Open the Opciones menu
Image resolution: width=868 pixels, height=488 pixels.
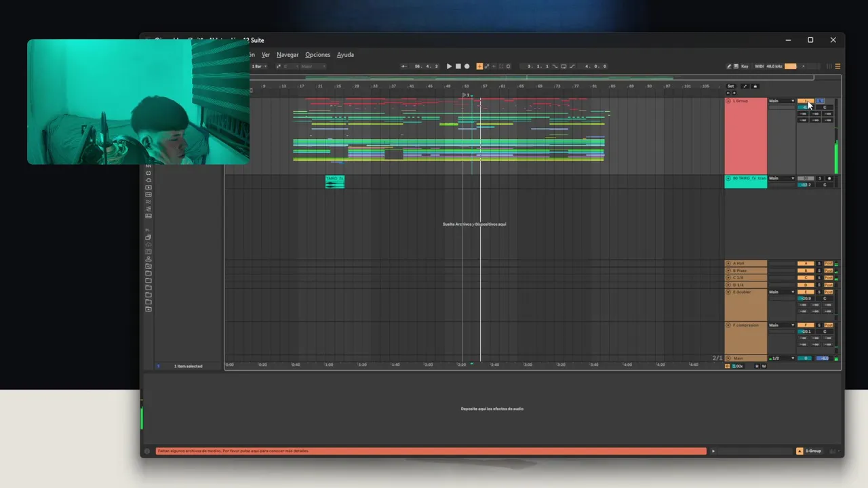317,55
